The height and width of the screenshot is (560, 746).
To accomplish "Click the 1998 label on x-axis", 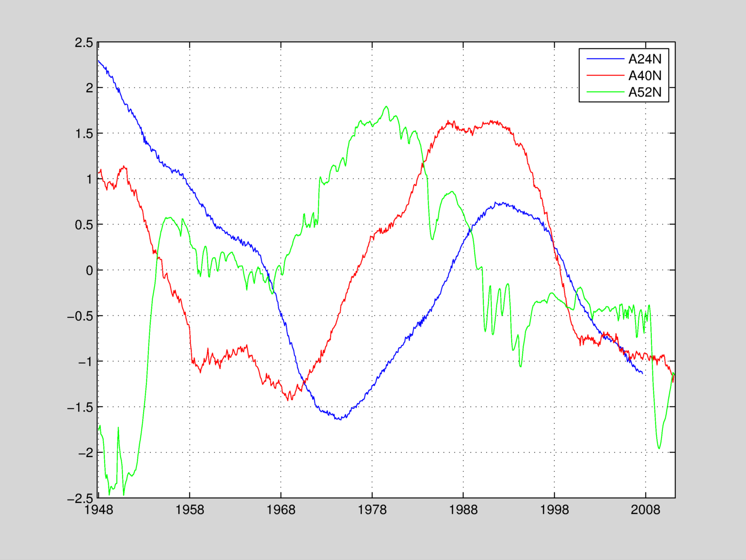I will point(554,510).
